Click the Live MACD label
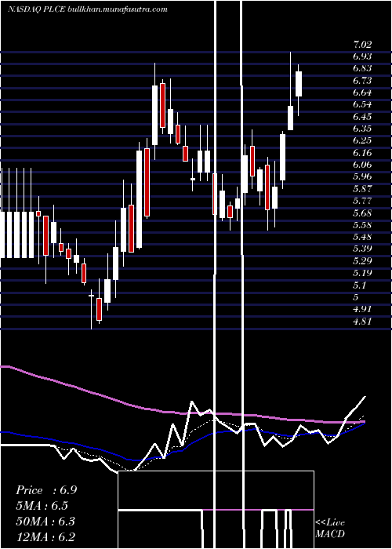Screen dimensions: 392x549 pyautogui.click(x=330, y=528)
